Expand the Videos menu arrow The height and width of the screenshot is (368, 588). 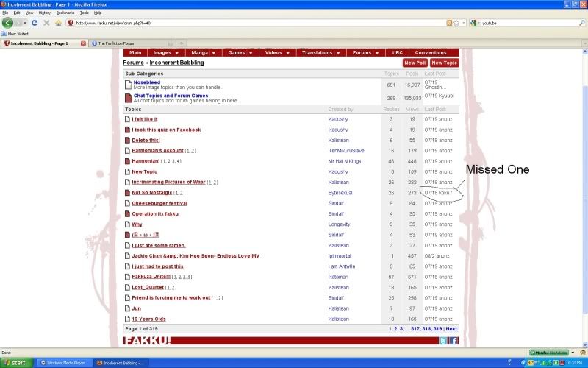coord(288,53)
